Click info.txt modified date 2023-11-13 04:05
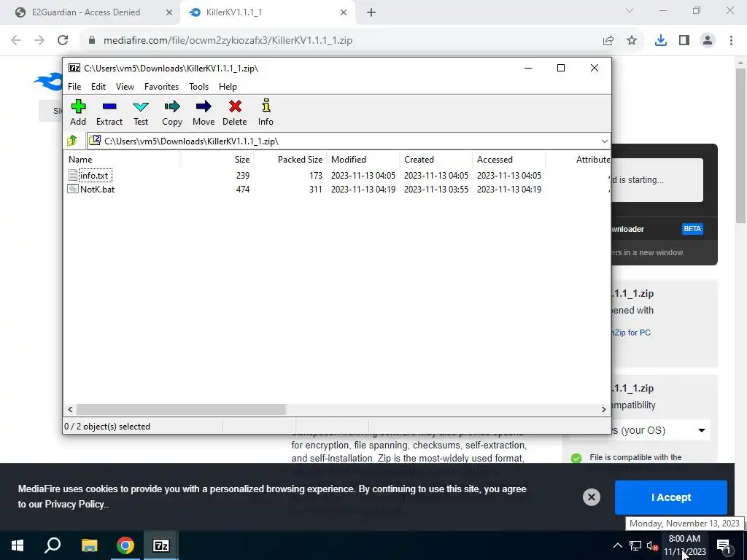This screenshot has height=560, width=747. tap(363, 175)
